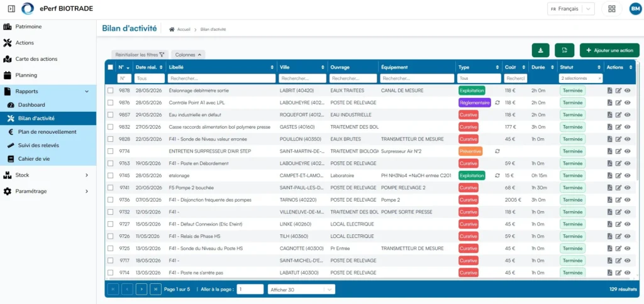Toggle the select-all header checkbox
Screen dimensions: 644x304
[110, 67]
